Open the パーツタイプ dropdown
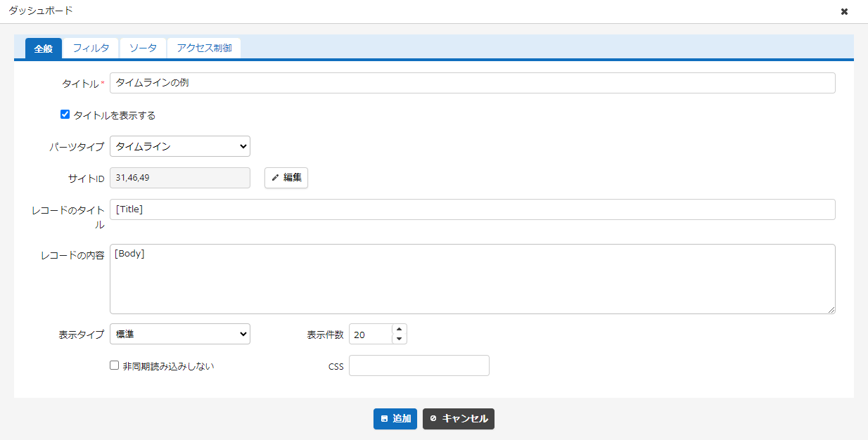Screen dimensions: 868x440 (180, 146)
